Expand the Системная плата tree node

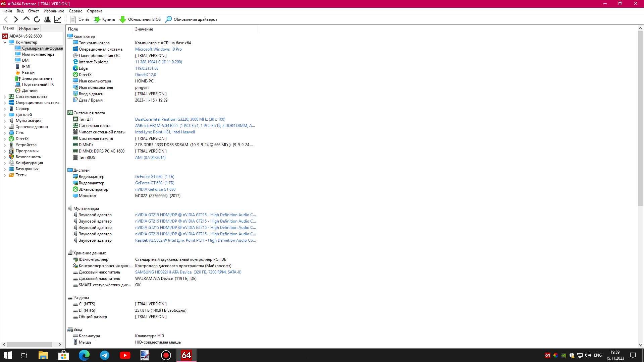(5, 97)
